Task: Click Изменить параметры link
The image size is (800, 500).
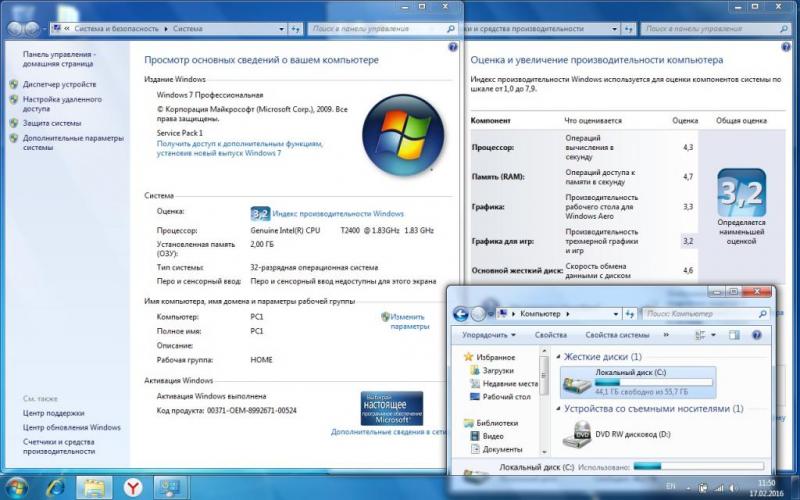Action: coord(410,321)
